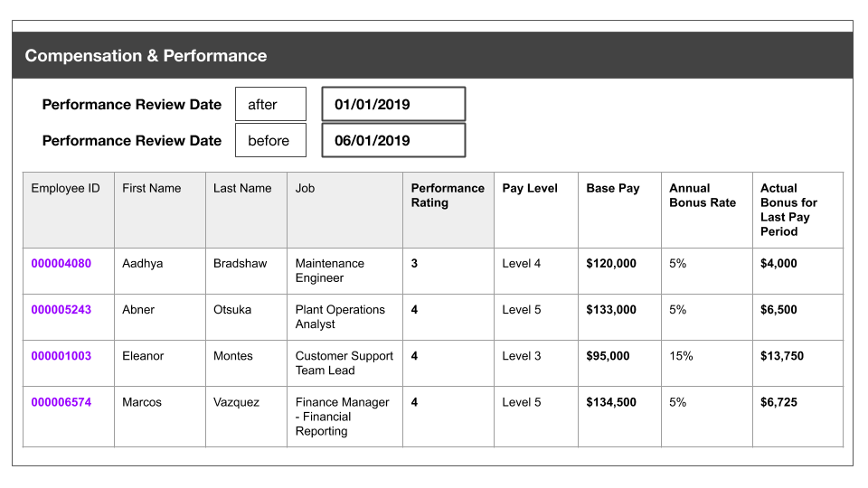Sort by Last Name column header
Image resolution: width=868 pixels, height=488 pixels.
[242, 189]
